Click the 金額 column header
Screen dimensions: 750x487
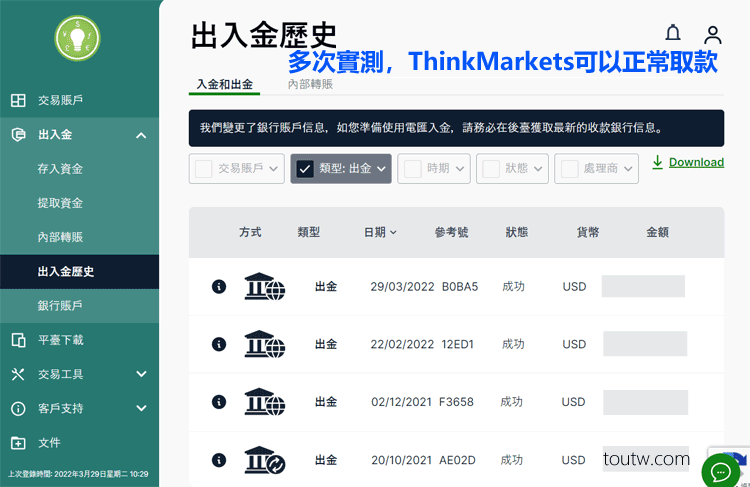(658, 232)
